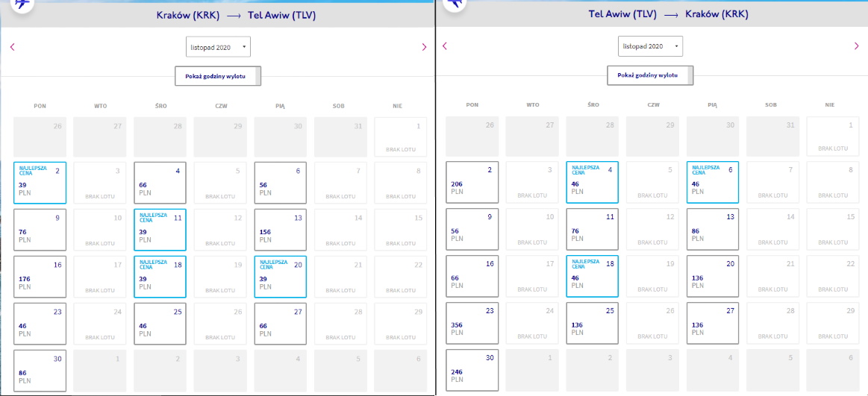Select 30 November at 86 PLN from Kraków
The width and height of the screenshot is (868, 396).
(40, 371)
